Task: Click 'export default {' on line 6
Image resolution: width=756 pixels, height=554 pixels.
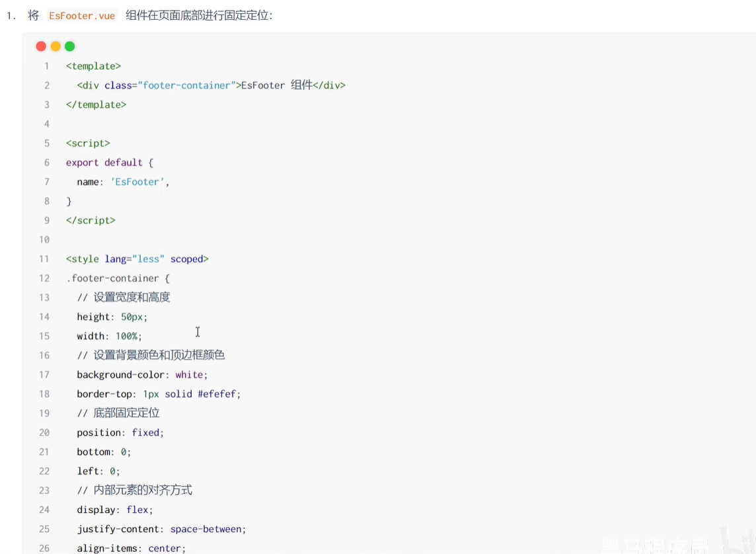Action: [x=110, y=163]
